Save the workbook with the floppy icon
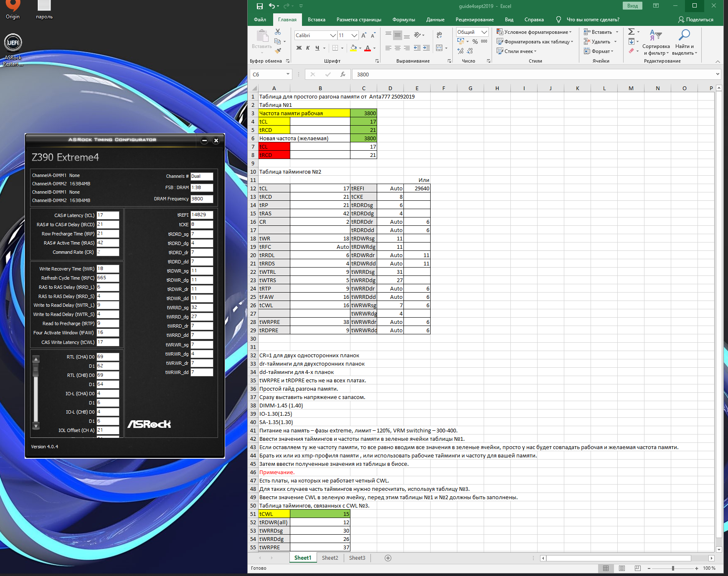 tap(259, 6)
